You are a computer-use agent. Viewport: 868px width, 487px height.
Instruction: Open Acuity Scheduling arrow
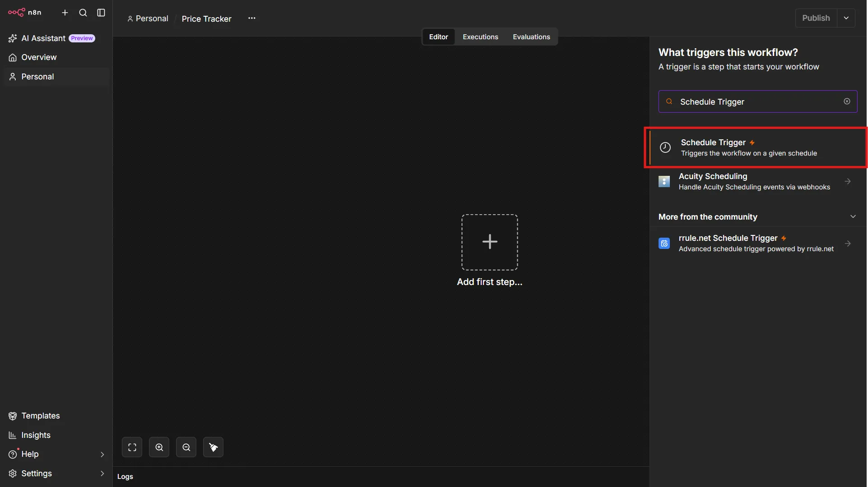(848, 181)
